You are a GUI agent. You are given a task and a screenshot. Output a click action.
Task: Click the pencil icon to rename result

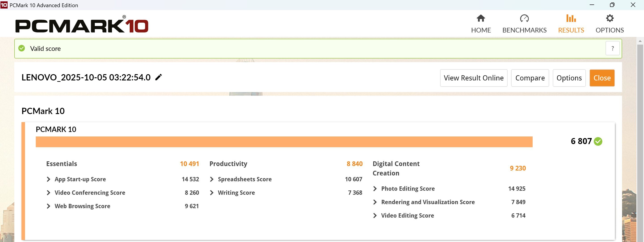tap(159, 77)
